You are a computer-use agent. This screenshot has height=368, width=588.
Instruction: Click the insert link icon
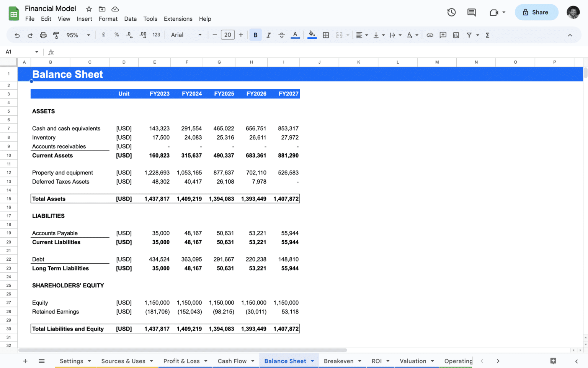430,35
